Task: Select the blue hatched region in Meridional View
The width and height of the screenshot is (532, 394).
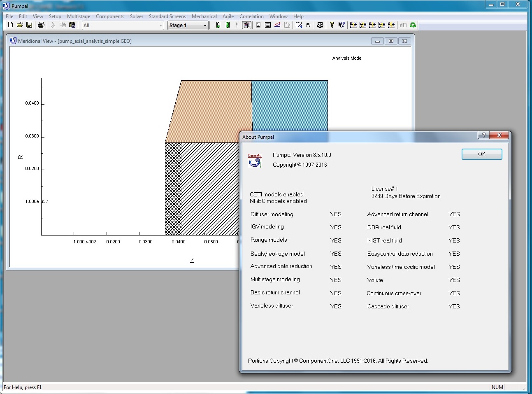Action: click(289, 105)
